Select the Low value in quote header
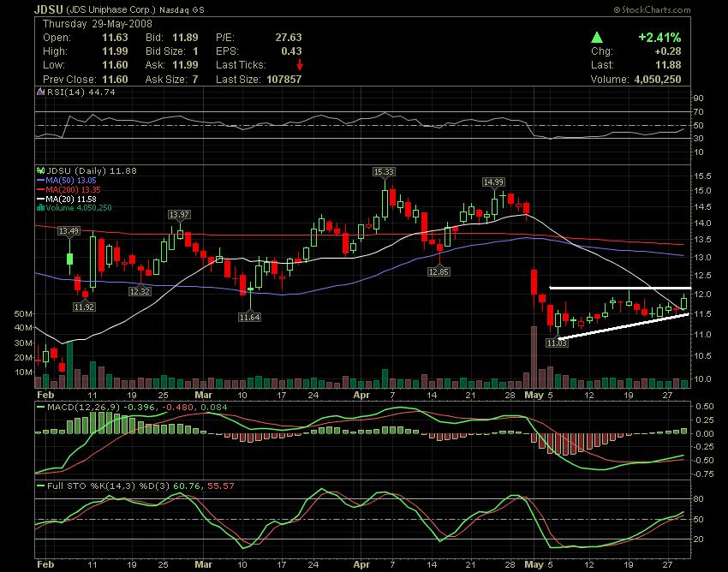728x572 pixels. pos(115,65)
